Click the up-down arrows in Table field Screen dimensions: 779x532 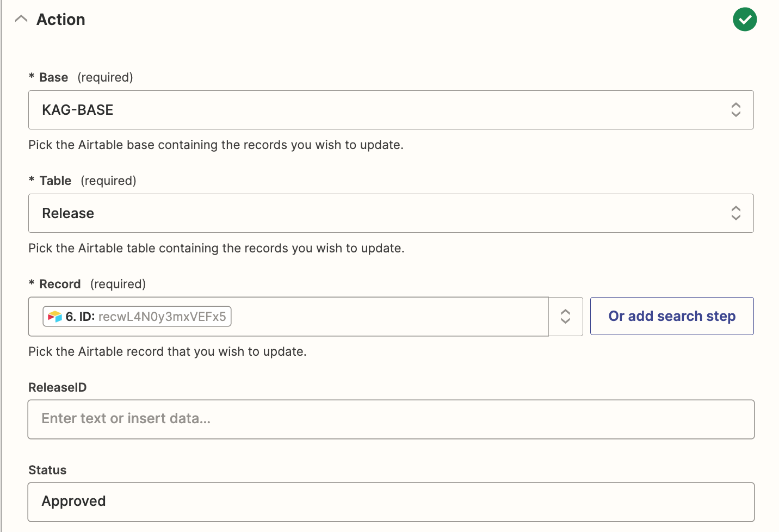click(x=735, y=213)
